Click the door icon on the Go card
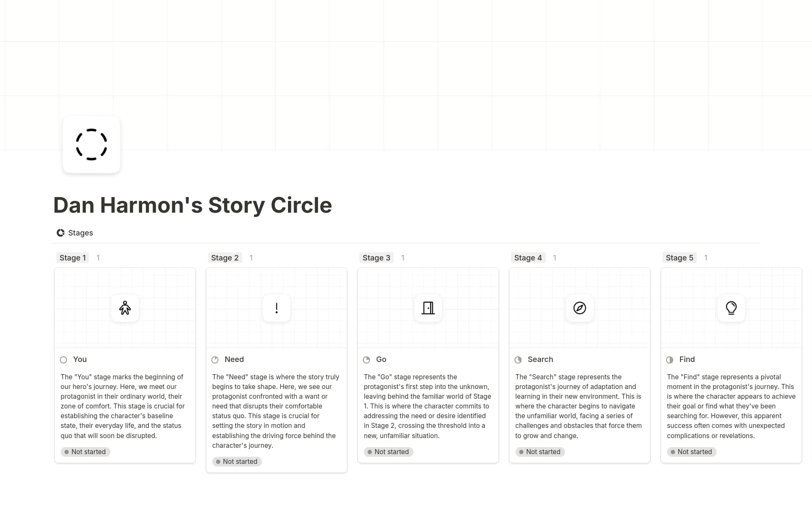 pyautogui.click(x=428, y=308)
